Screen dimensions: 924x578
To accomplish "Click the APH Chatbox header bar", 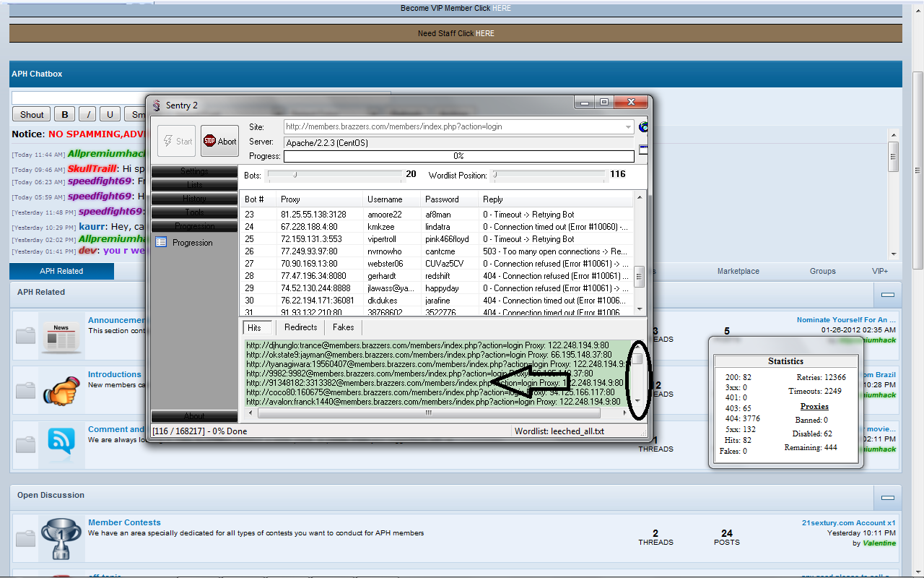I will [456, 74].
